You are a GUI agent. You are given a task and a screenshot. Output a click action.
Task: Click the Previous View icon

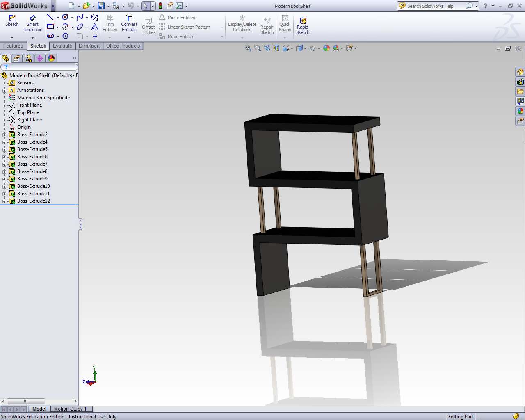coord(267,48)
